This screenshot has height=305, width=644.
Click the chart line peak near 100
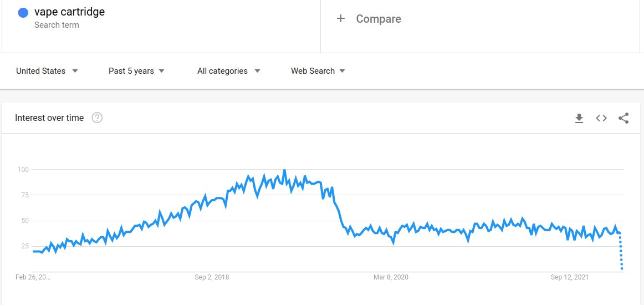(284, 171)
